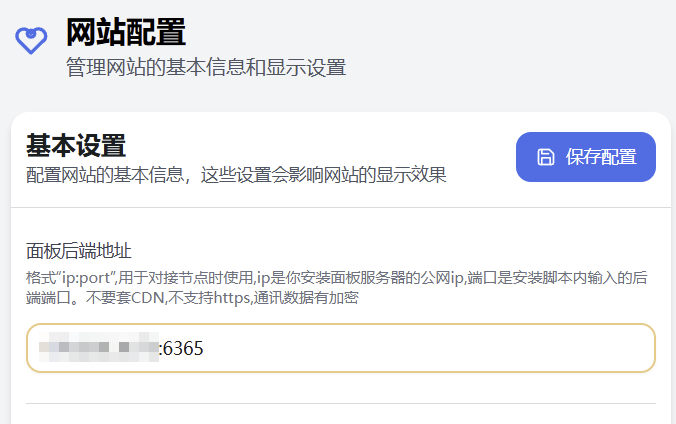Click the 网站配置 page title
This screenshot has height=424, width=676.
(126, 32)
